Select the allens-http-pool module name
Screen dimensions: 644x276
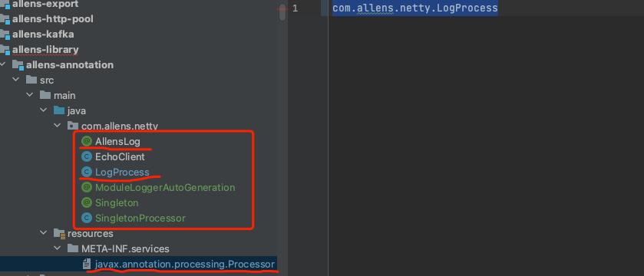[x=53, y=19]
